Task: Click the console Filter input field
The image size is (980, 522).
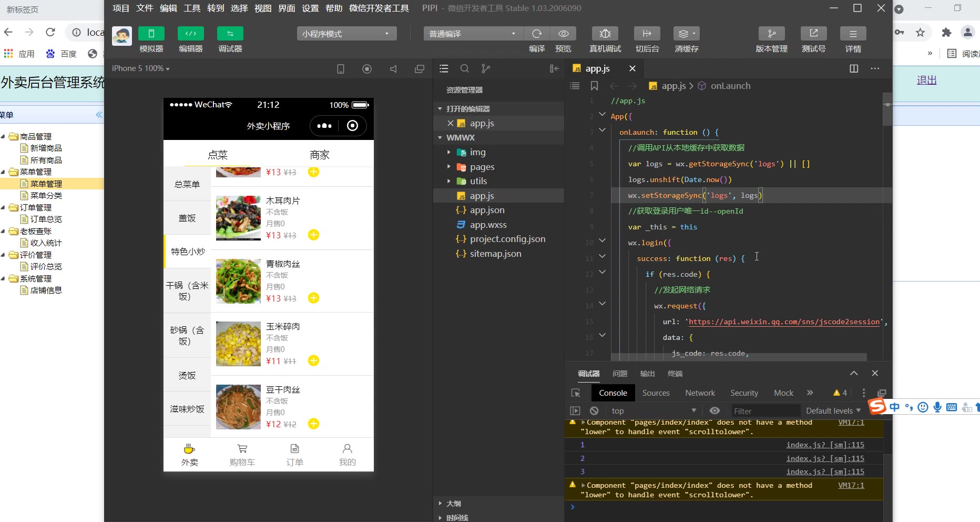Action: click(x=765, y=411)
